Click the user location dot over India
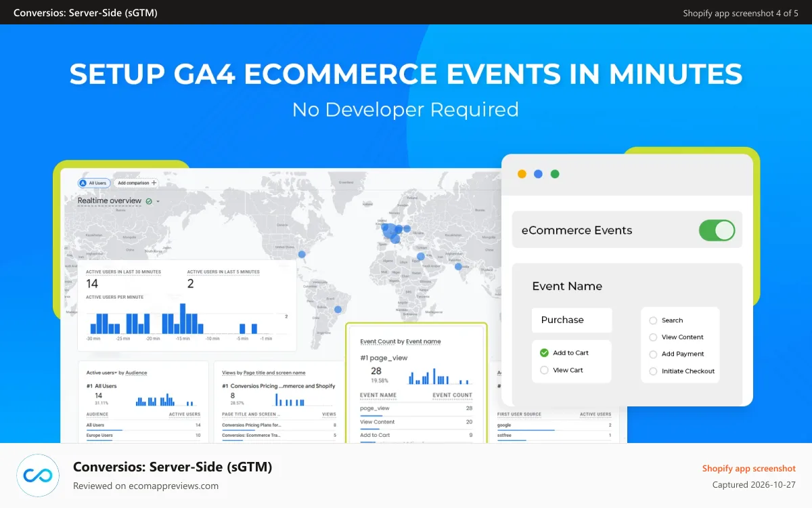Viewport: 812px width, 508px height. coord(458,266)
